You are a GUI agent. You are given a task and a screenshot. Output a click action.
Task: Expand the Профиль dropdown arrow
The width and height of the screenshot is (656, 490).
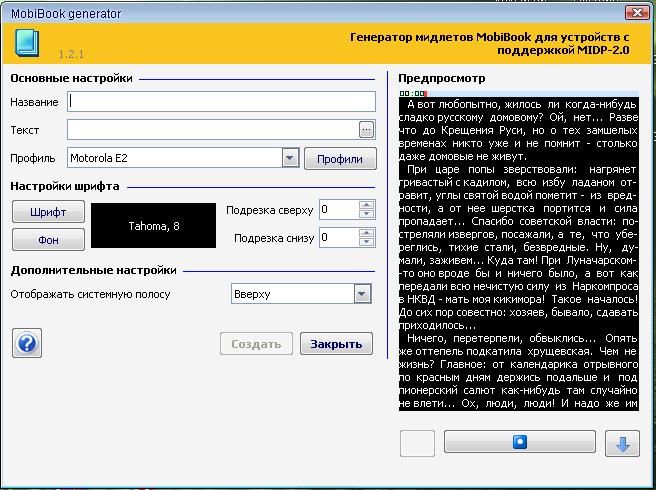click(x=290, y=158)
